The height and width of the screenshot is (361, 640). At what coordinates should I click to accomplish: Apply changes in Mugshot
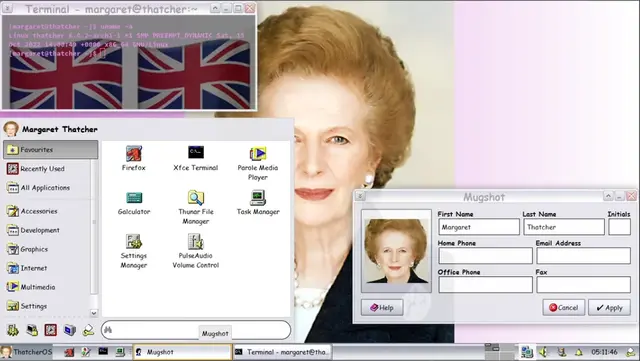pos(609,308)
